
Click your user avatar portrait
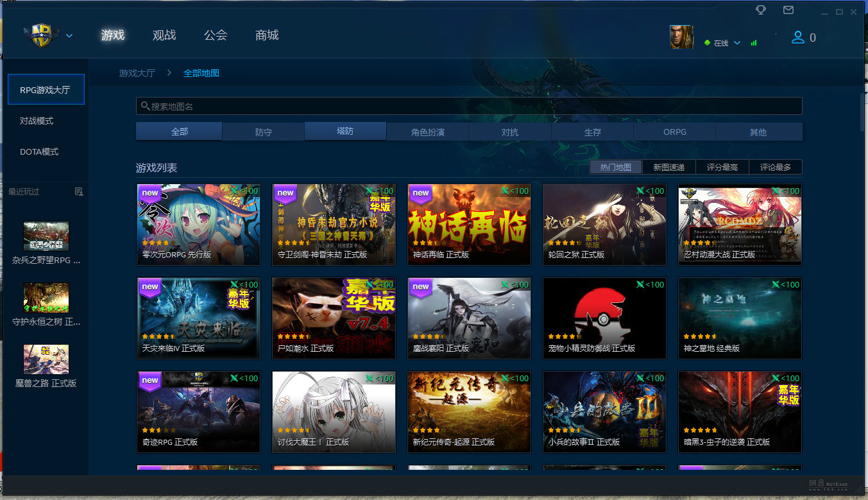pyautogui.click(x=681, y=37)
